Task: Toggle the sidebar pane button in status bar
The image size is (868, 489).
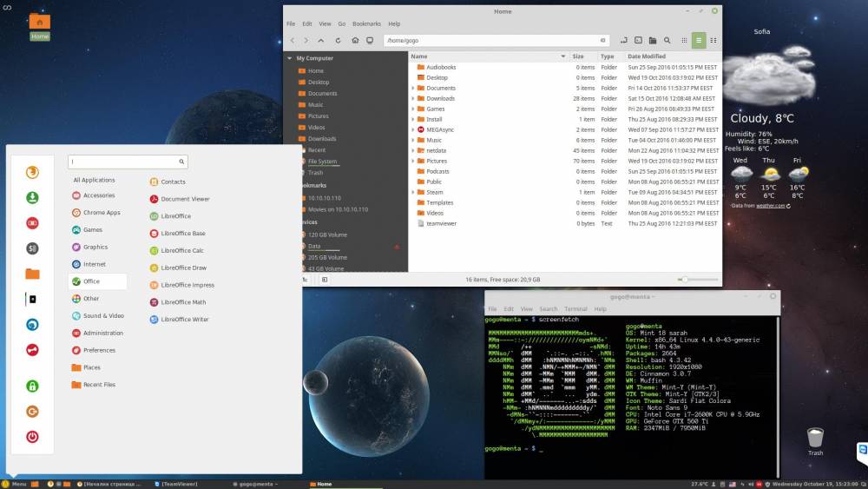Action: coord(325,280)
